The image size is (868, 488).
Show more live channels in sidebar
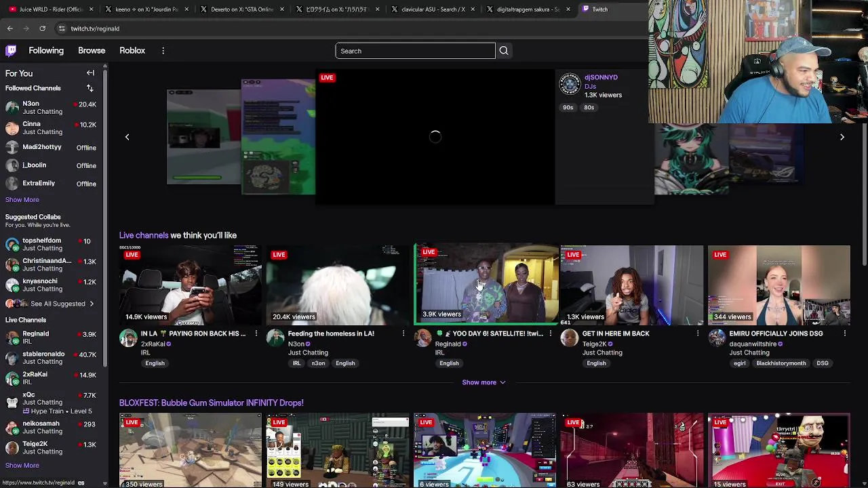22,465
